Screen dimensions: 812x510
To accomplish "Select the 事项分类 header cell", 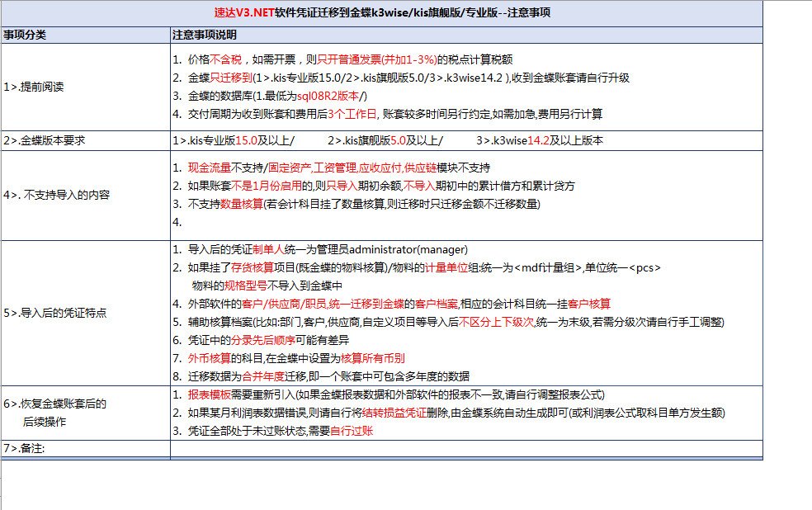I will [x=85, y=35].
